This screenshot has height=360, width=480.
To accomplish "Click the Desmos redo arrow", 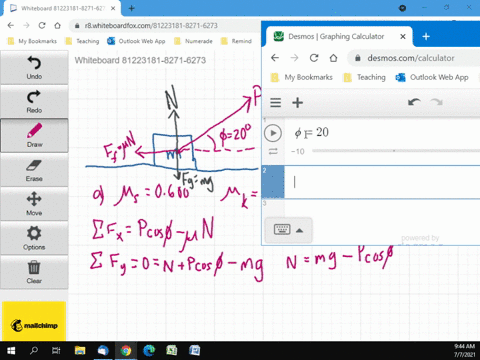I will point(436,102).
